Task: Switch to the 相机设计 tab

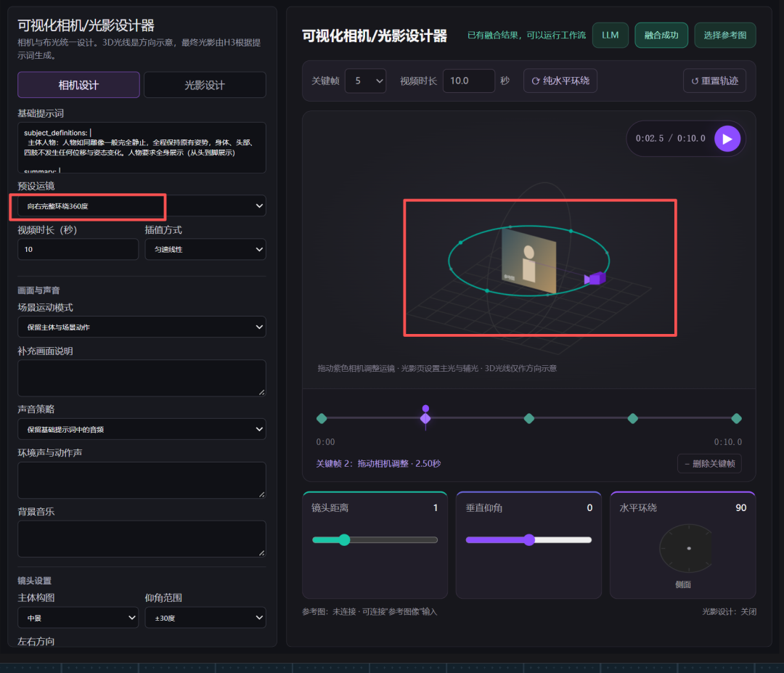Action: [x=78, y=85]
